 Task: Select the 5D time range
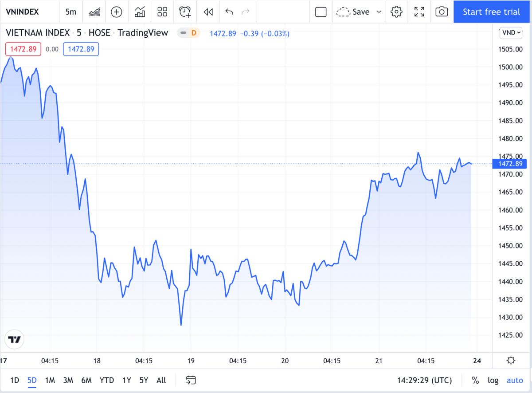(x=32, y=380)
